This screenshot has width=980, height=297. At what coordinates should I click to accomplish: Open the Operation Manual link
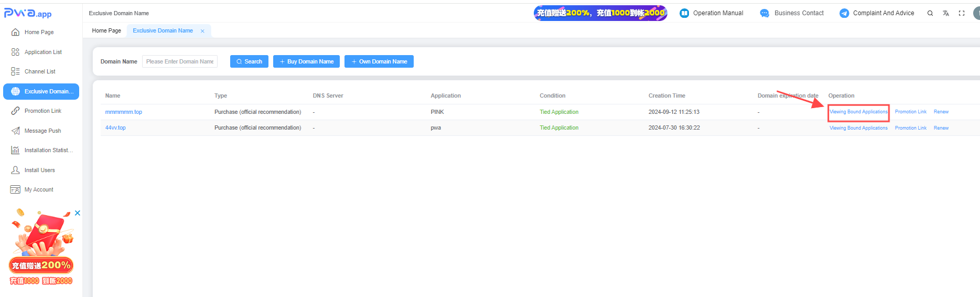(712, 13)
